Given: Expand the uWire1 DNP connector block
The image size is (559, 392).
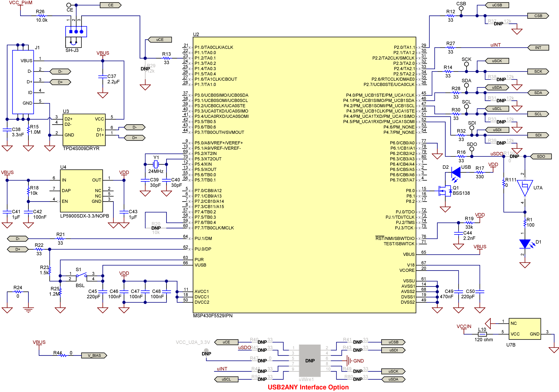Looking at the screenshot, I should tap(310, 361).
